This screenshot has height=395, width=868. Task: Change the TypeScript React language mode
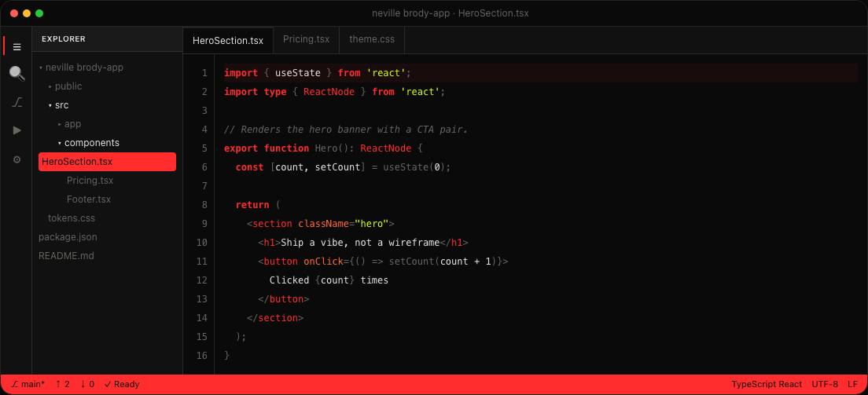767,384
